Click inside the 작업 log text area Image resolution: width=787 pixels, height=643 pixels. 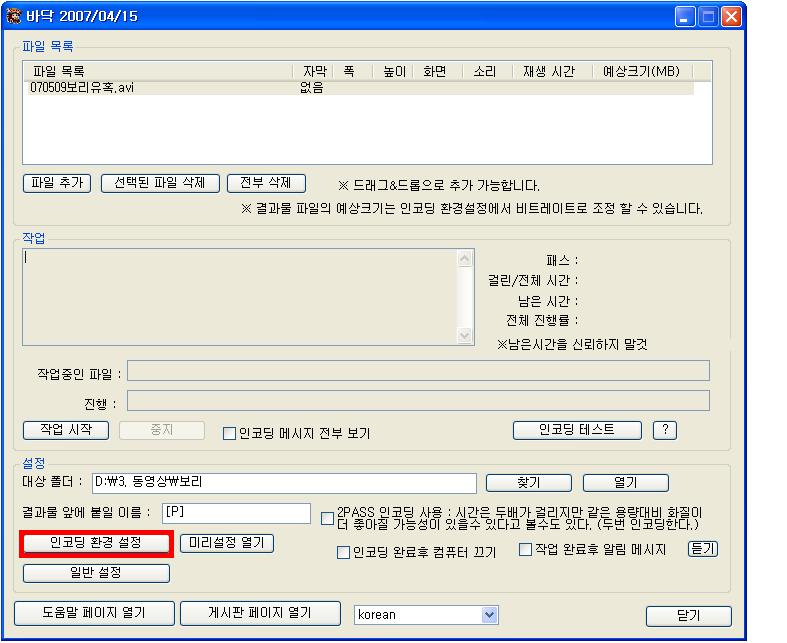click(240, 297)
